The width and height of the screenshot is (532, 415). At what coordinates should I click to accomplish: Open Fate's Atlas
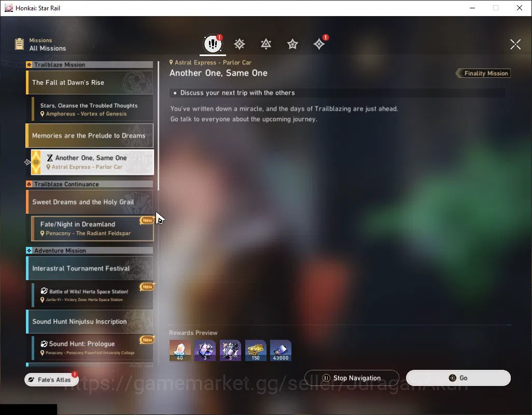[x=51, y=380]
